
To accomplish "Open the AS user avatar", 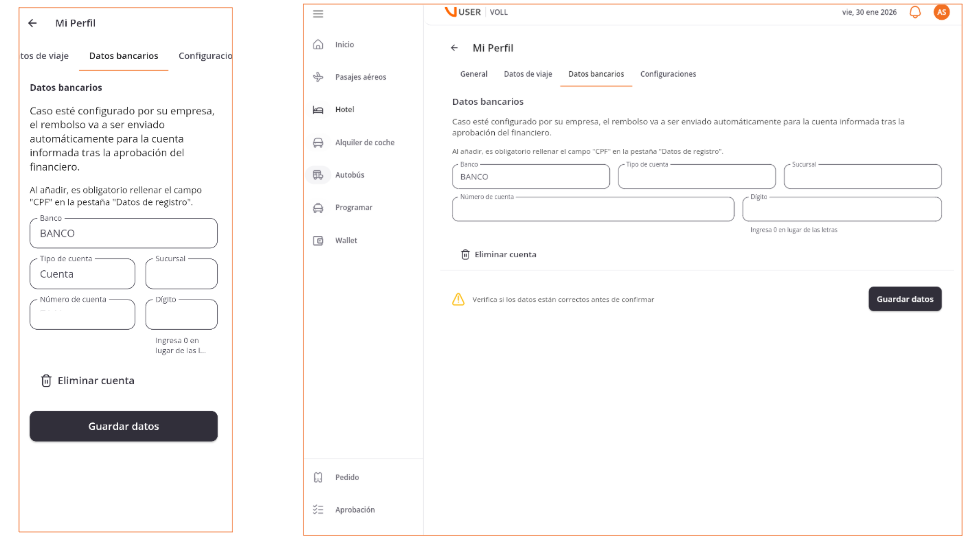I will (941, 12).
